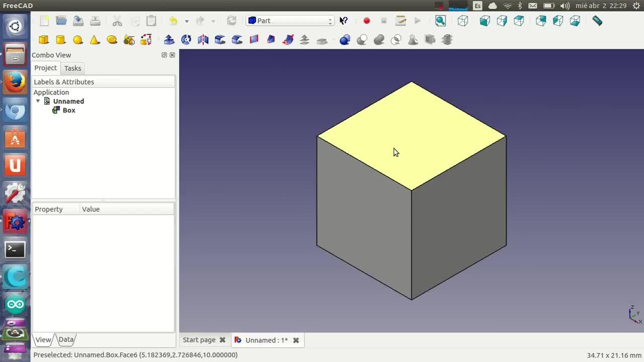Switch to the Tasks tab

tap(72, 68)
